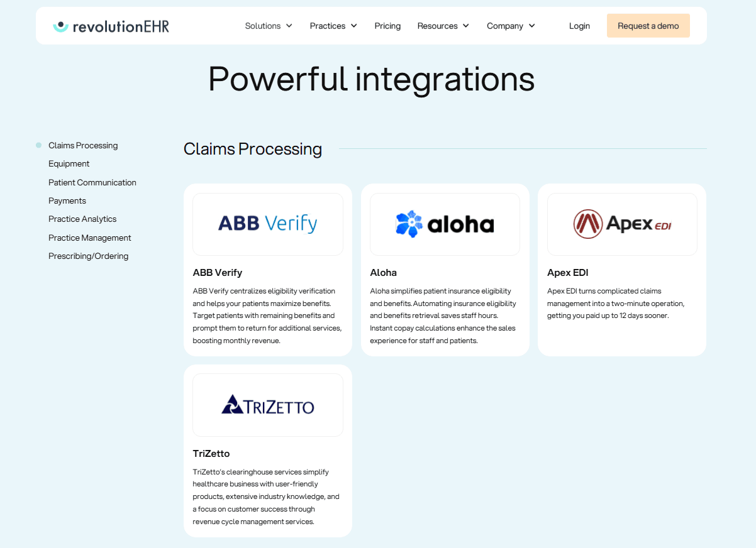The height and width of the screenshot is (548, 756).
Task: Click the revolutionEHR logo
Action: point(111,26)
